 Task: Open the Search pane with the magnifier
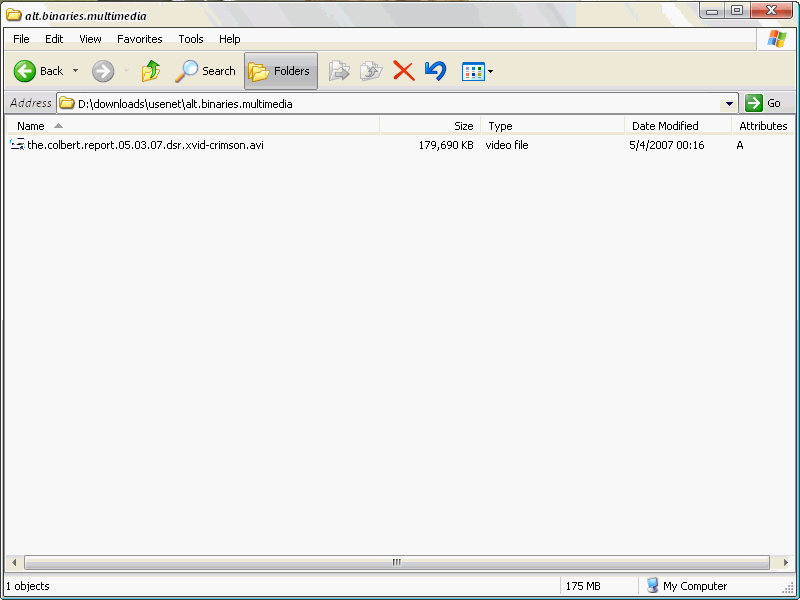click(205, 71)
